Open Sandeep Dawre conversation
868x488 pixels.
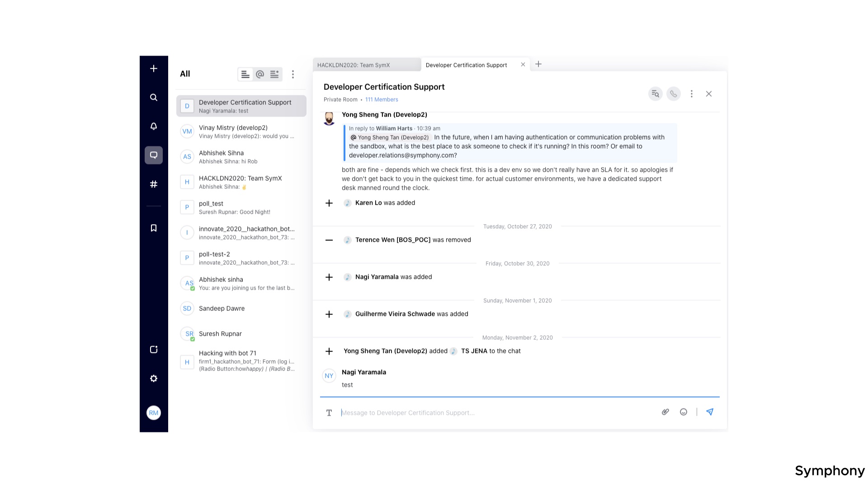click(x=241, y=308)
